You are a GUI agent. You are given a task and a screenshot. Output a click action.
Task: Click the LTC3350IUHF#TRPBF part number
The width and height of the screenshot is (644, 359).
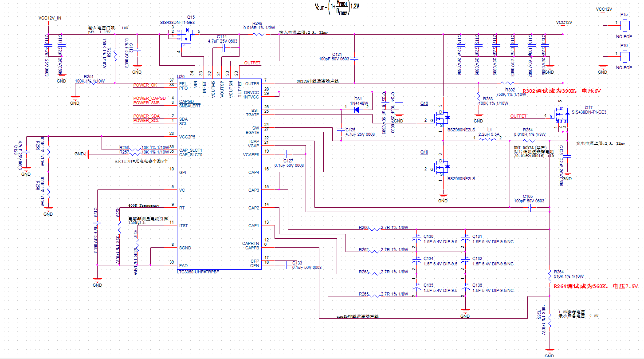198,271
